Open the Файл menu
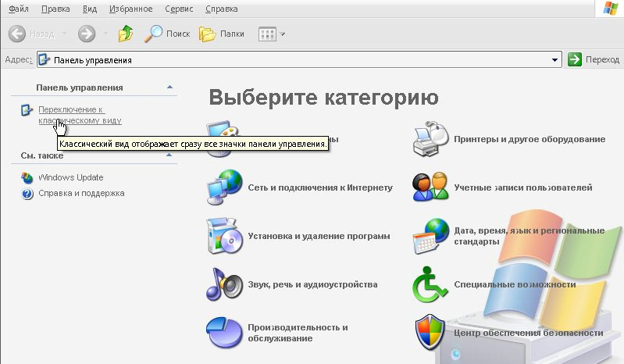 [x=18, y=9]
